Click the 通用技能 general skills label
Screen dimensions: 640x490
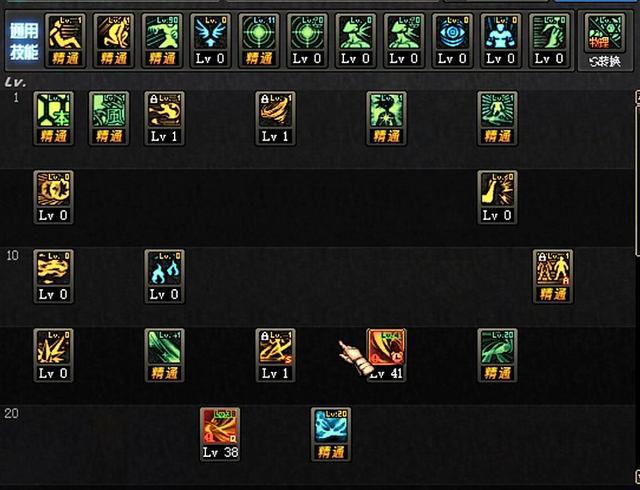click(24, 41)
